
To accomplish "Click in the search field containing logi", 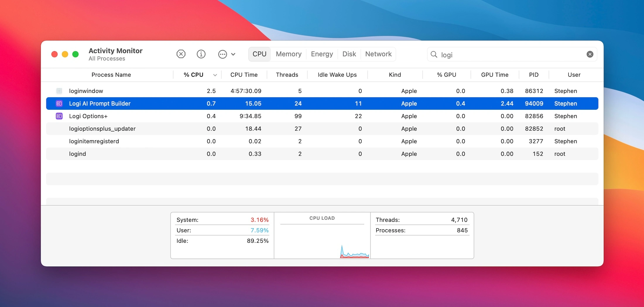I will coord(512,54).
